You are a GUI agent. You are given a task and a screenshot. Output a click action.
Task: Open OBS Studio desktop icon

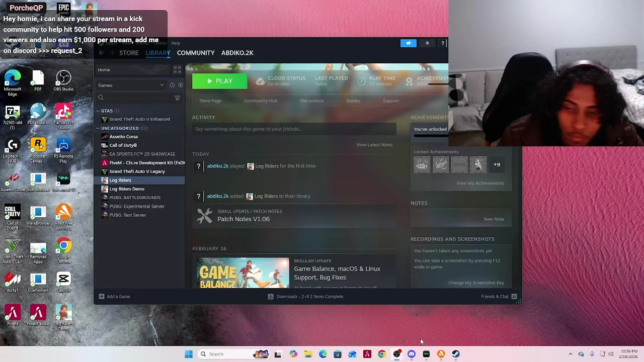point(63,81)
